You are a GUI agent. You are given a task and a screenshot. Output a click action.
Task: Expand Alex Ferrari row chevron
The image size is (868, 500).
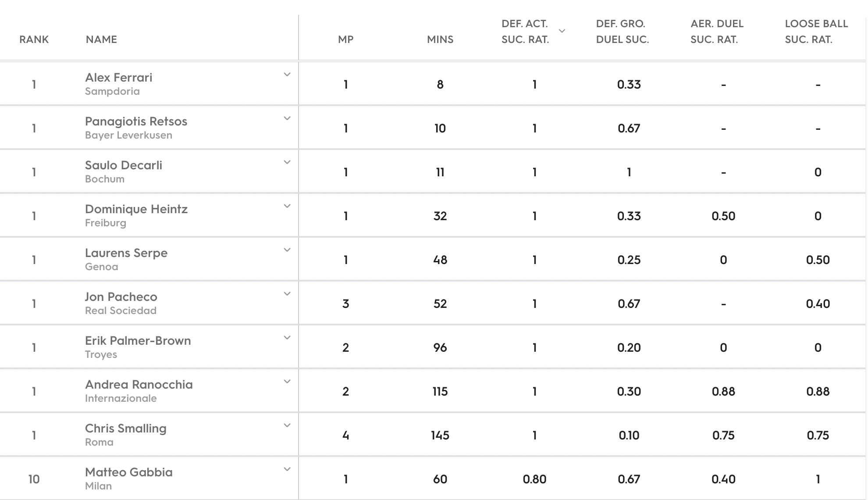(x=287, y=75)
